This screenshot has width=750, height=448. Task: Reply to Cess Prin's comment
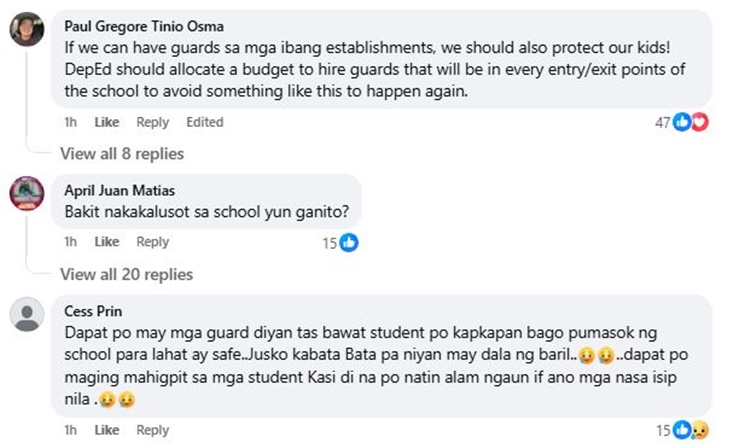point(153,430)
